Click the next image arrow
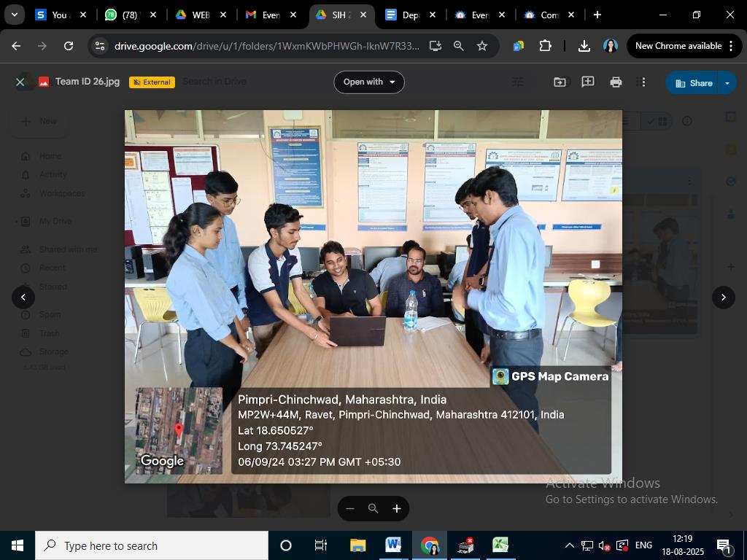 point(723,297)
